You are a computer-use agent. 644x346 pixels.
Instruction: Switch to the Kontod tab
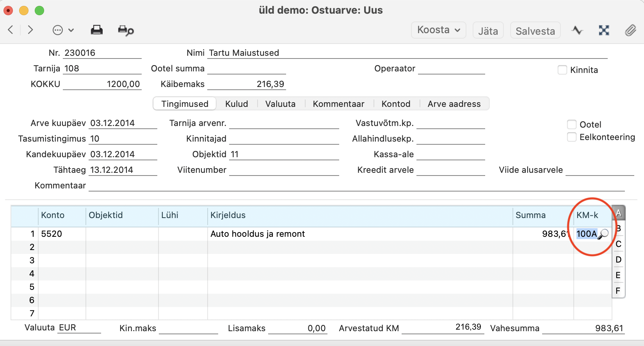tap(396, 104)
